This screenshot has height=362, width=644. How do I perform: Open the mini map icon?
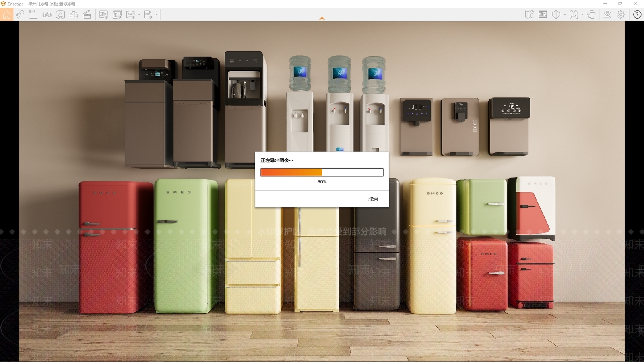point(529,15)
